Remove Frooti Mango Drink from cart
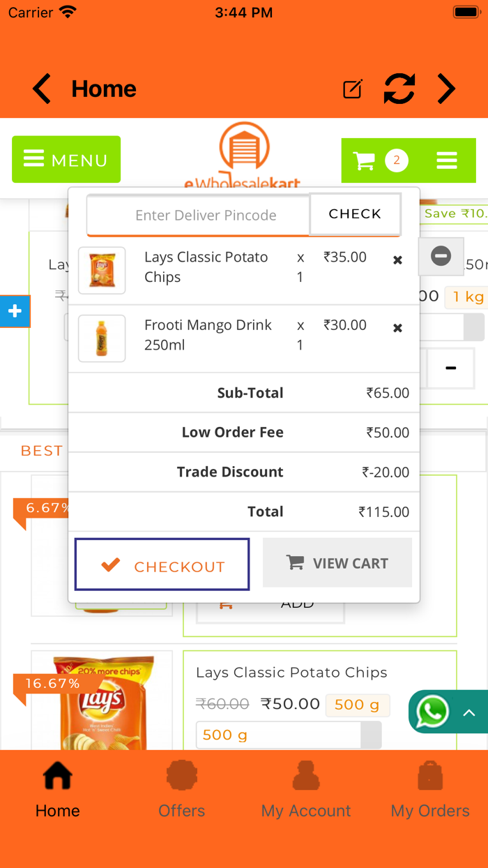This screenshot has width=488, height=868. (397, 327)
